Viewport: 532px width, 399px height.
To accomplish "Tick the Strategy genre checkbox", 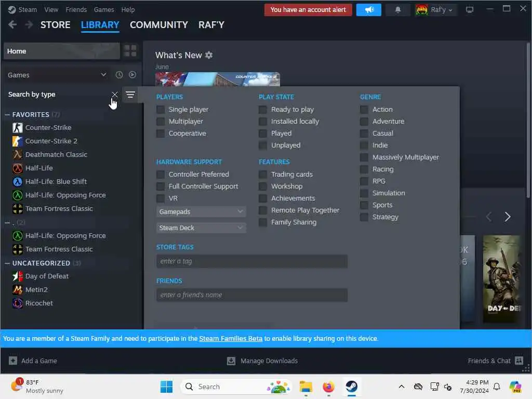I will 364,217.
